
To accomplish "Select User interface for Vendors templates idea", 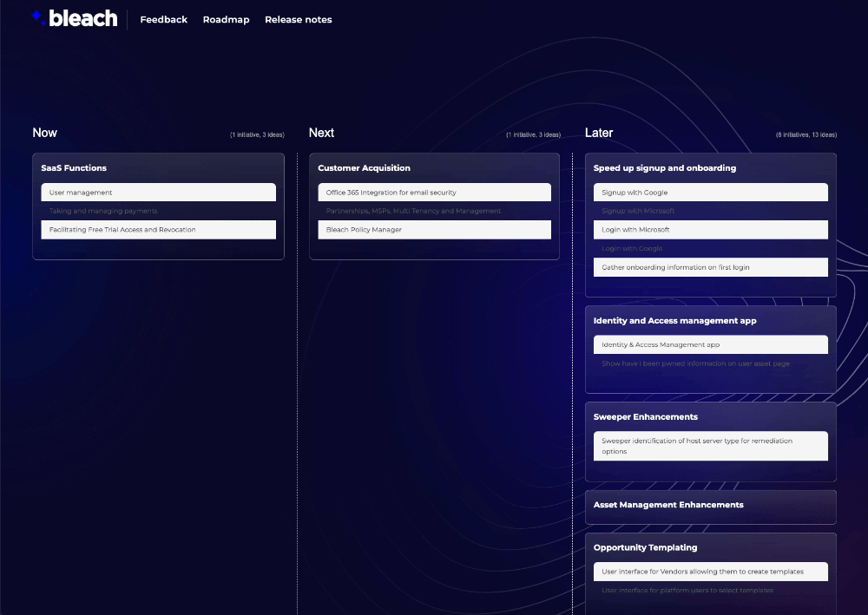I will click(x=711, y=572).
